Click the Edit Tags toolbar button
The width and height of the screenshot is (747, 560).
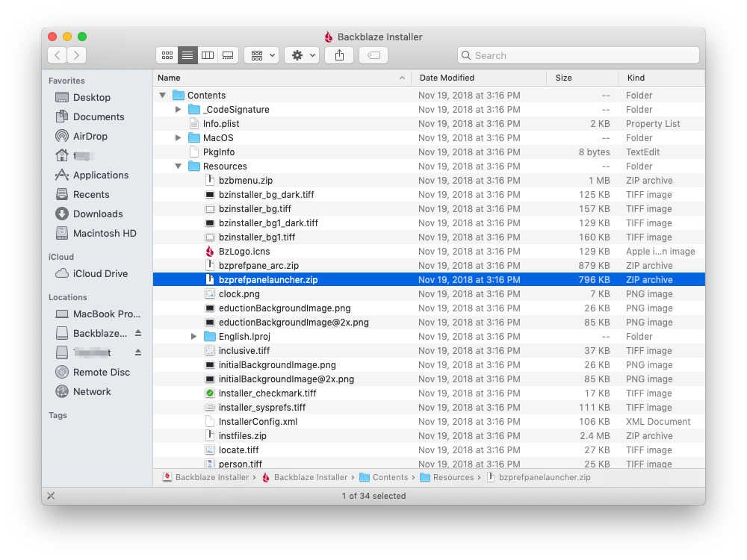click(373, 55)
